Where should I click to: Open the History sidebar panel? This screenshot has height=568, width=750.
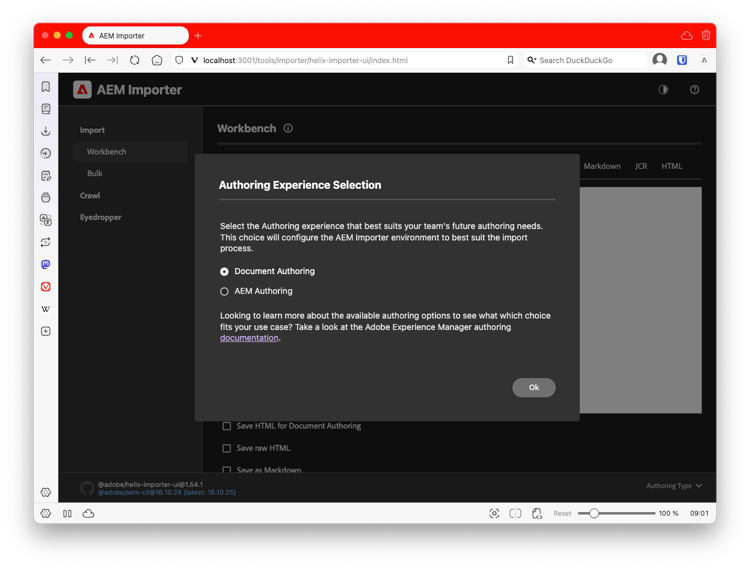coord(45,153)
